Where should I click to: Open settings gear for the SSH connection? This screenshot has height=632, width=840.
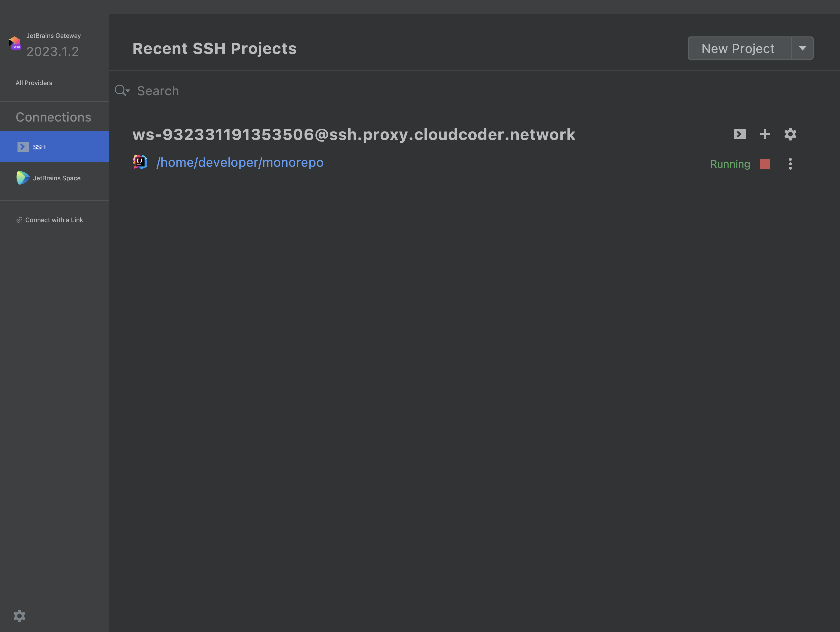[x=790, y=134]
